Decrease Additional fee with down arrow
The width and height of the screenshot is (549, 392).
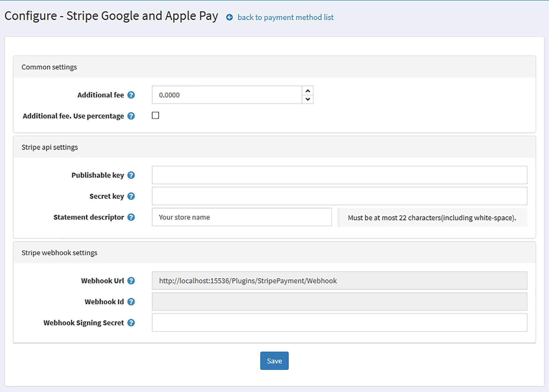point(307,99)
